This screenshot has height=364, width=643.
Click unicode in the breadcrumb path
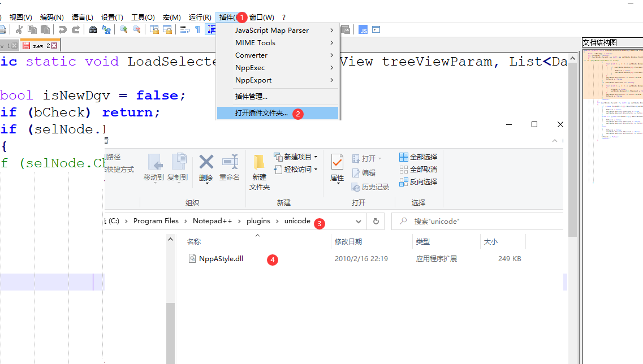click(x=298, y=220)
